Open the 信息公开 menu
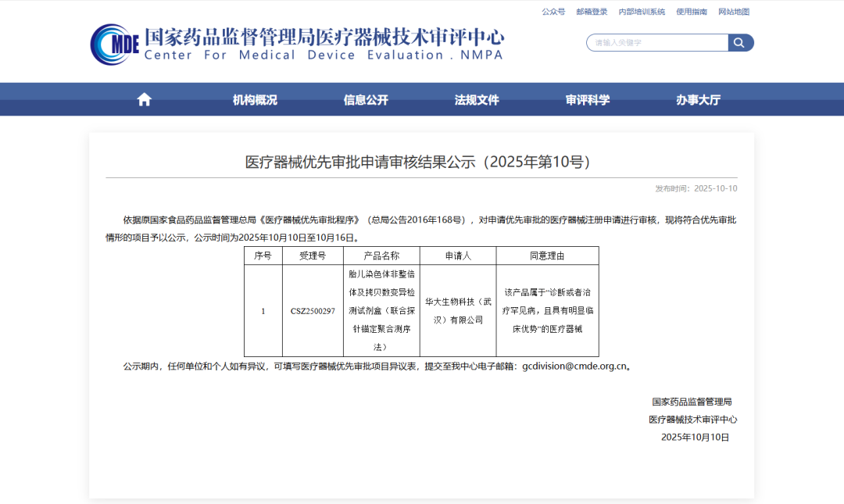The height and width of the screenshot is (504, 844). (x=366, y=99)
